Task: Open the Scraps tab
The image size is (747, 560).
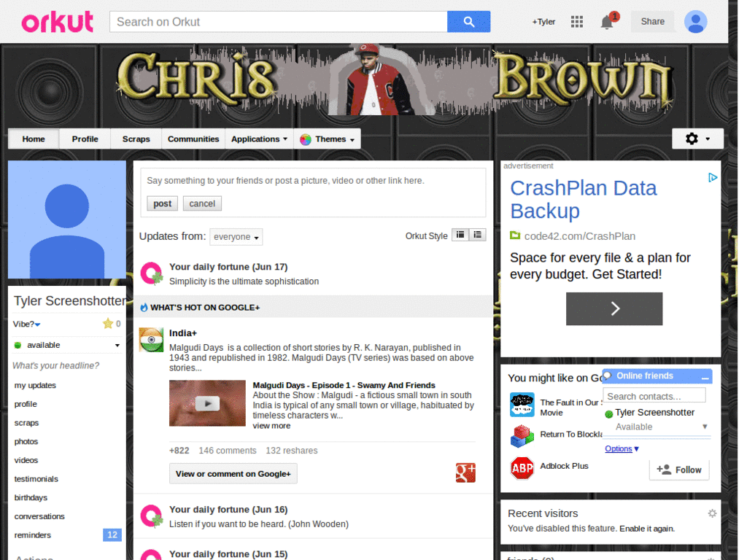Action: (x=136, y=139)
